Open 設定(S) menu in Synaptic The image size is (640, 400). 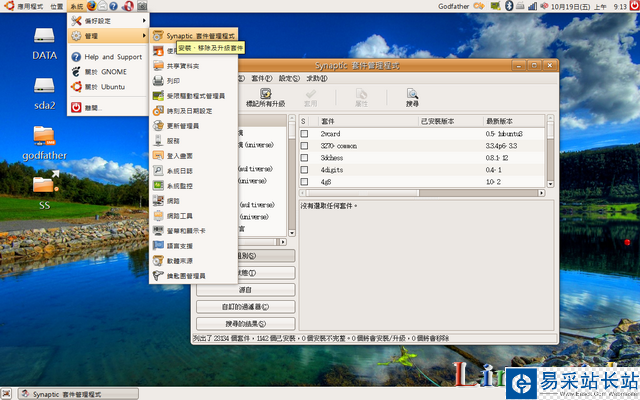point(289,78)
